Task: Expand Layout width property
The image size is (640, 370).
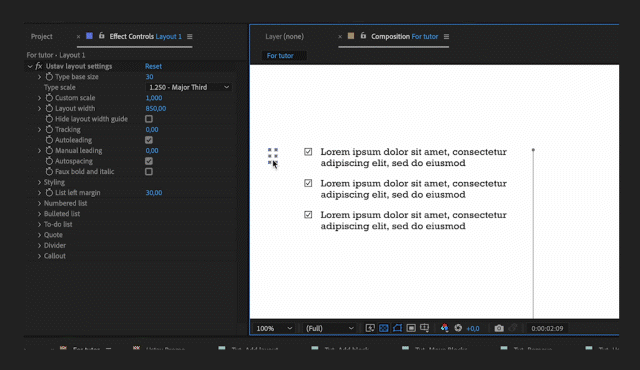Action: [x=39, y=109]
